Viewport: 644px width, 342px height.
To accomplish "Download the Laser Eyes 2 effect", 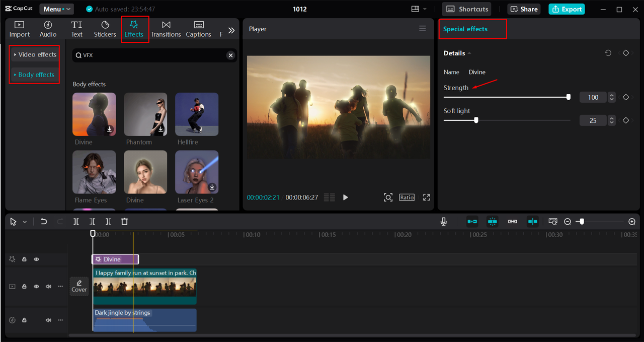I will (212, 187).
